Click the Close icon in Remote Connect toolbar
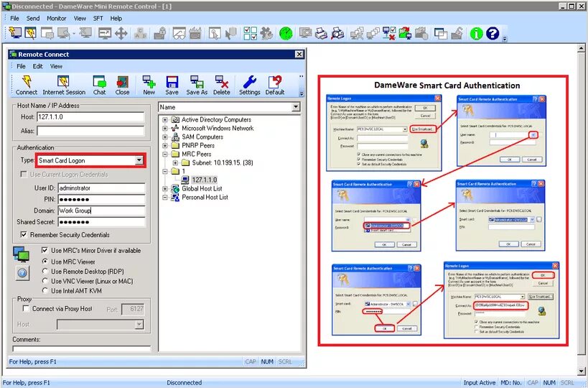Screen dimensions: 588x388 [122, 86]
